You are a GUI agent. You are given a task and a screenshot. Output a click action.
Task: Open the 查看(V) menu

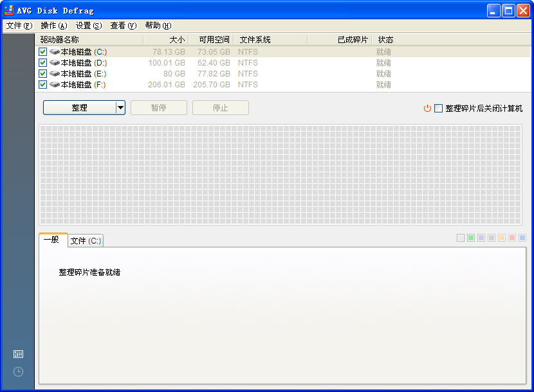pyautogui.click(x=124, y=26)
